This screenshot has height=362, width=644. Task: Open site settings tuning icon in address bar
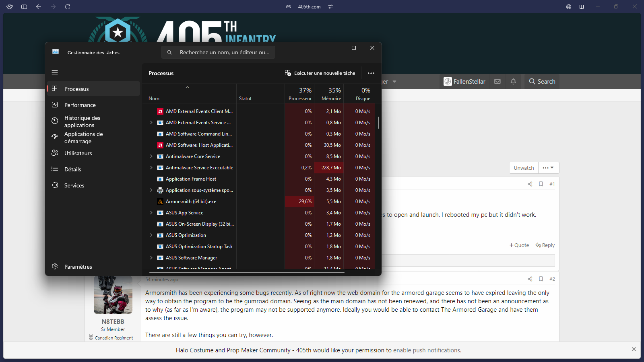[x=330, y=7]
